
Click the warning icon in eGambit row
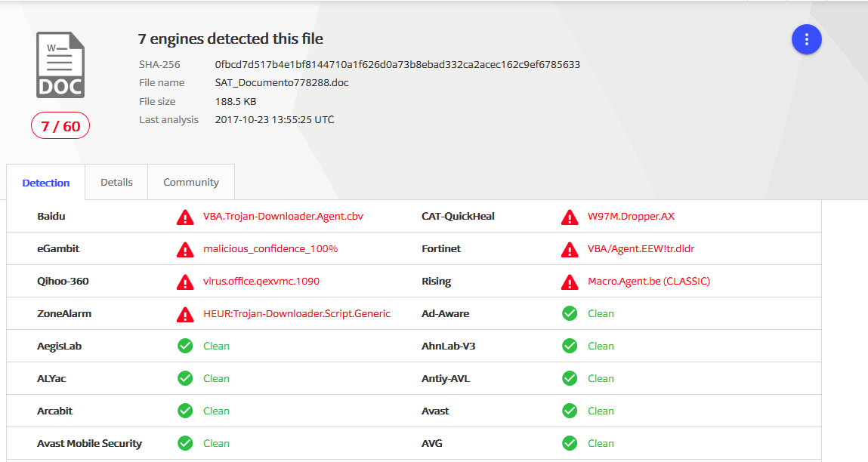pos(185,250)
